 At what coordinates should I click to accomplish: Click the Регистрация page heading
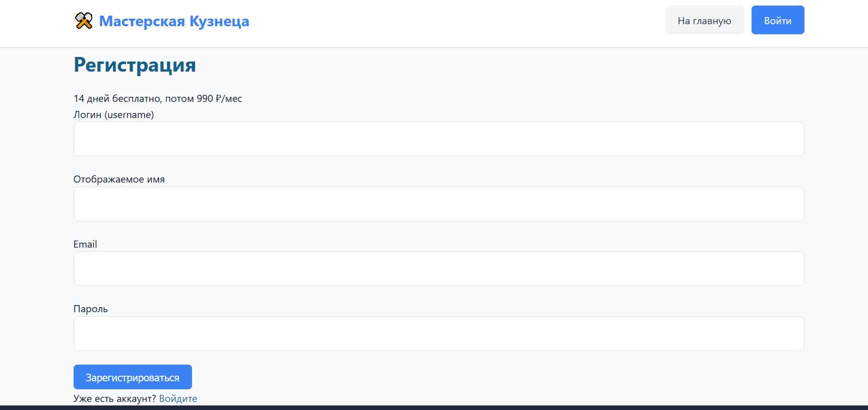135,65
